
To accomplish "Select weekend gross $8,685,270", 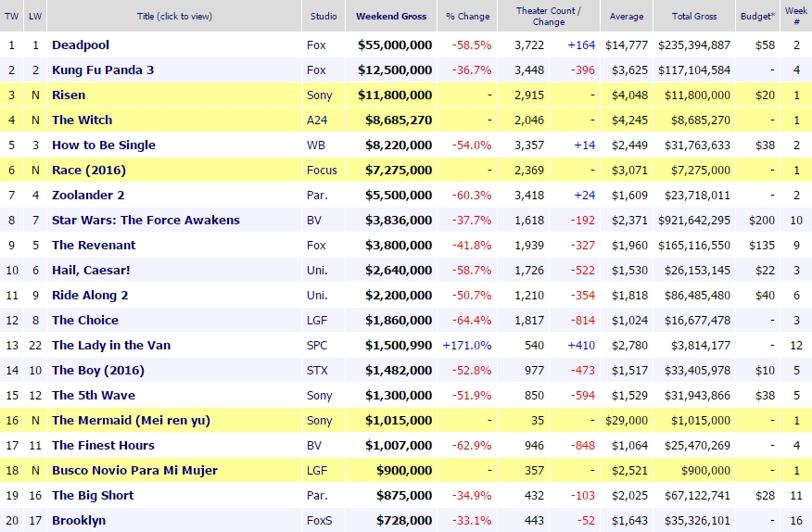I will pos(399,120).
